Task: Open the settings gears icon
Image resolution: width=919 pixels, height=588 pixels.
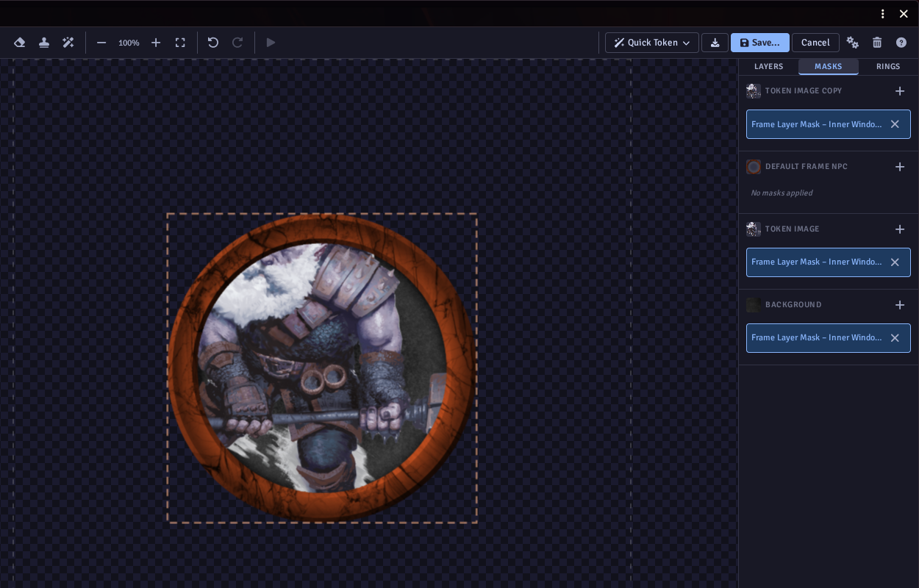Action: coord(853,43)
